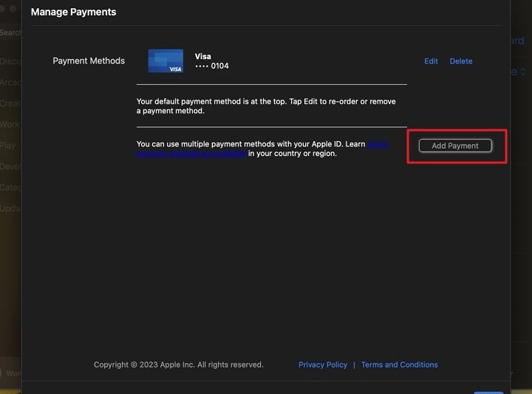Click Search field in App Store sidebar
Viewport: 532px width, 394px height.
coord(10,33)
